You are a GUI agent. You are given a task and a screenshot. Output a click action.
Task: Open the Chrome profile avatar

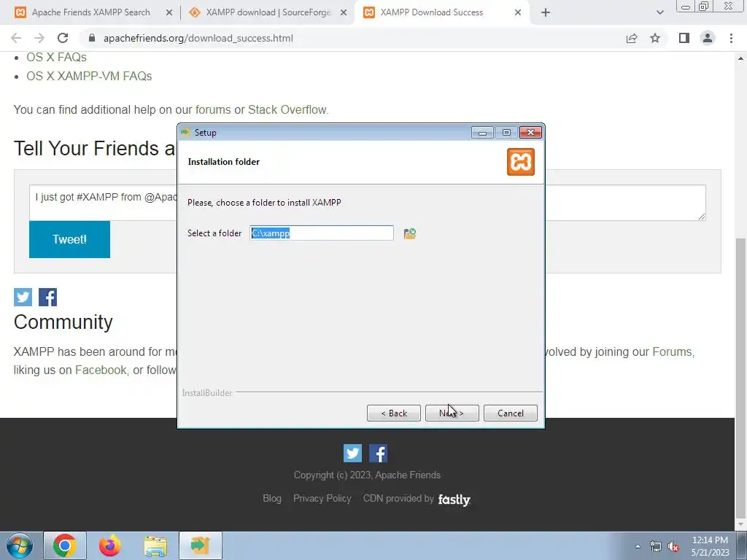click(x=708, y=38)
